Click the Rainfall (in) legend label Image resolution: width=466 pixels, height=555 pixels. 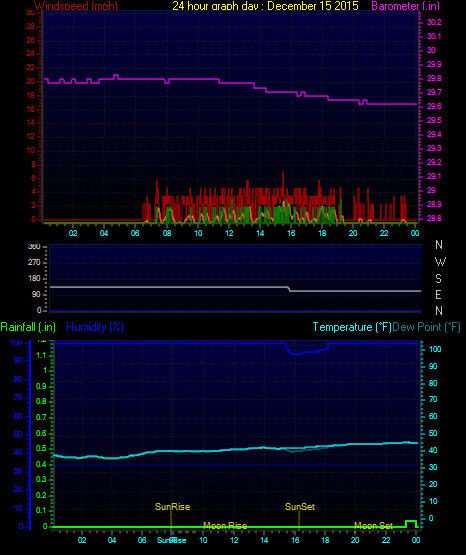click(x=28, y=327)
